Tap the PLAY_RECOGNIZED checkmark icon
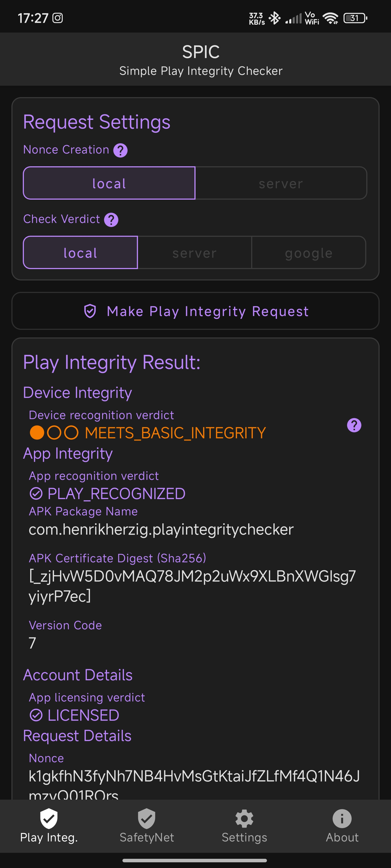391x868 pixels. pos(36,494)
